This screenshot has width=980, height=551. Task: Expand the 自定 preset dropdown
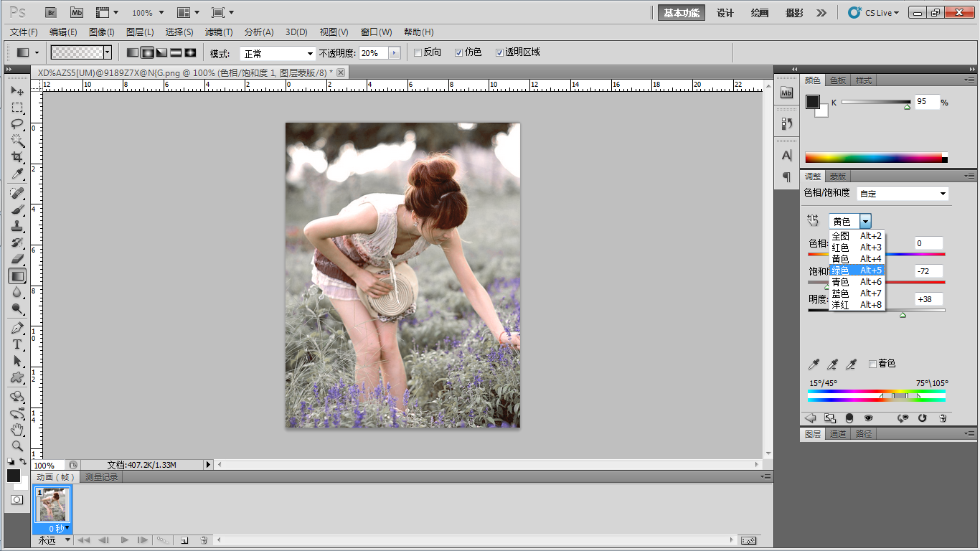click(903, 194)
